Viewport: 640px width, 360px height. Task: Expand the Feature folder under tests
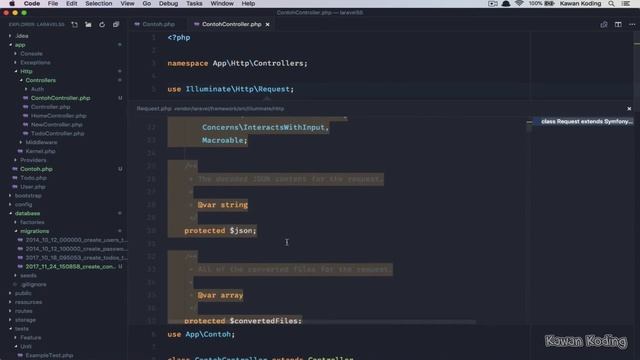coord(31,338)
